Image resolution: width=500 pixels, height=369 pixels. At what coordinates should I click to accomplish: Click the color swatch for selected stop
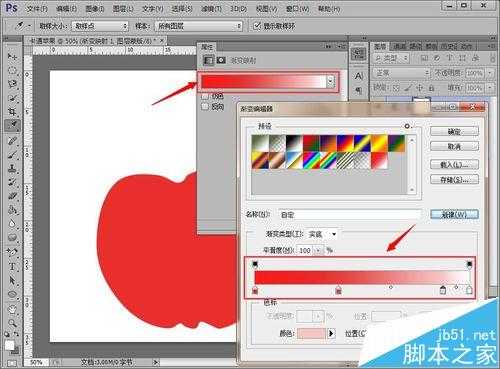(311, 333)
